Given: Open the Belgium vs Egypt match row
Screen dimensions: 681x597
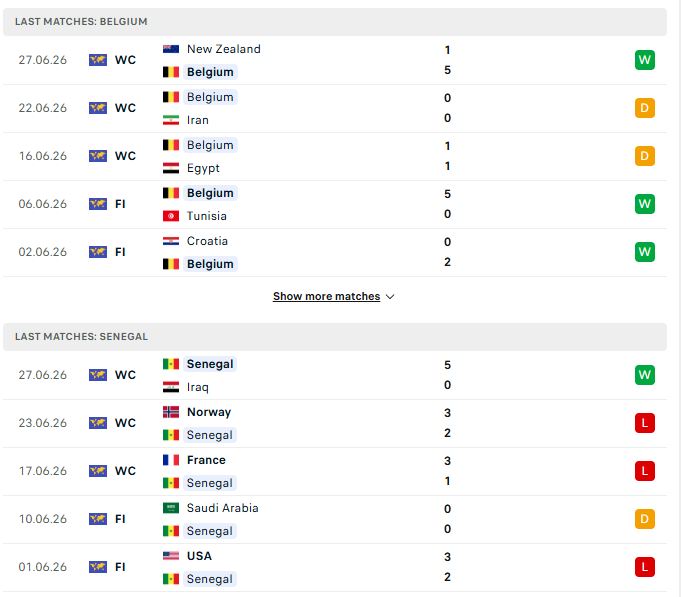Looking at the screenshot, I should coord(335,156).
